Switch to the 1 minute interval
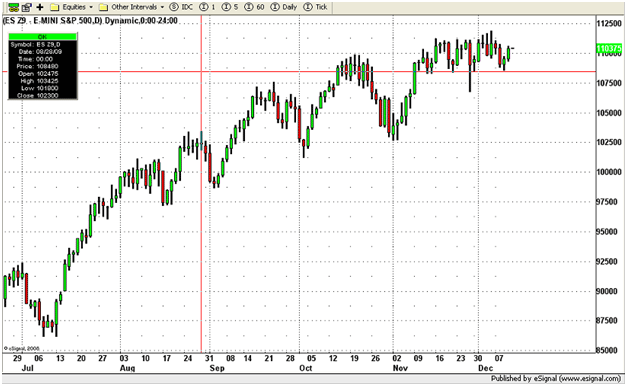The image size is (627, 386). (208, 7)
